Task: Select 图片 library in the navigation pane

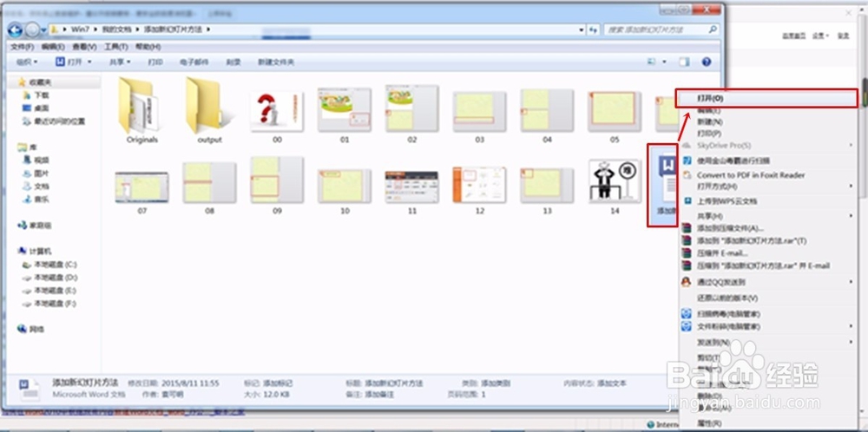Action: [41, 173]
